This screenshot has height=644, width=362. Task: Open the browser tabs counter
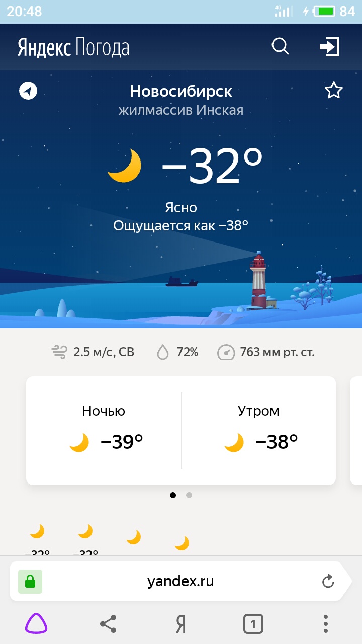(253, 624)
